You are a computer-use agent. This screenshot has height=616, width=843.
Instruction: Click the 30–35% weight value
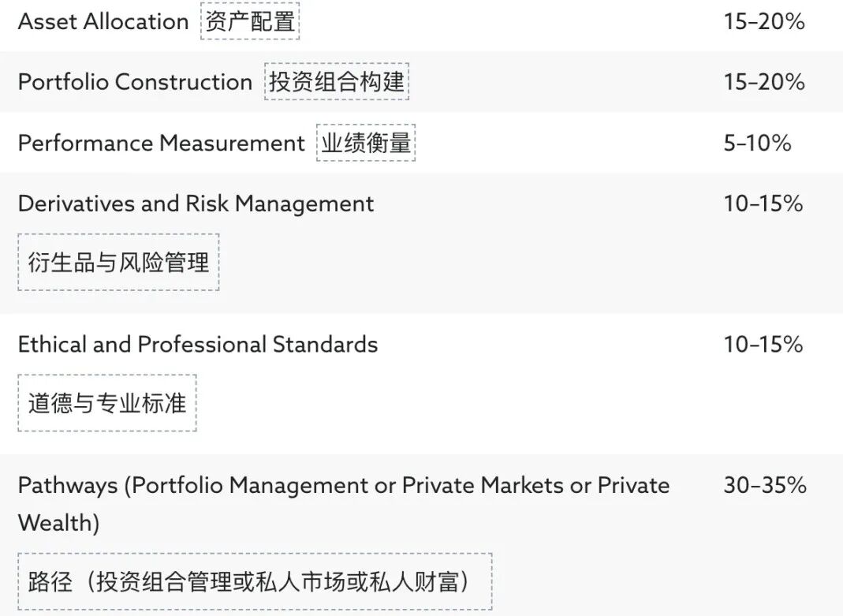(764, 485)
